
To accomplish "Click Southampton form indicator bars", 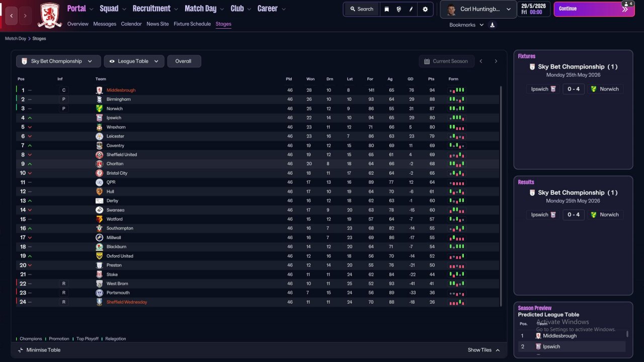I will click(x=457, y=228).
